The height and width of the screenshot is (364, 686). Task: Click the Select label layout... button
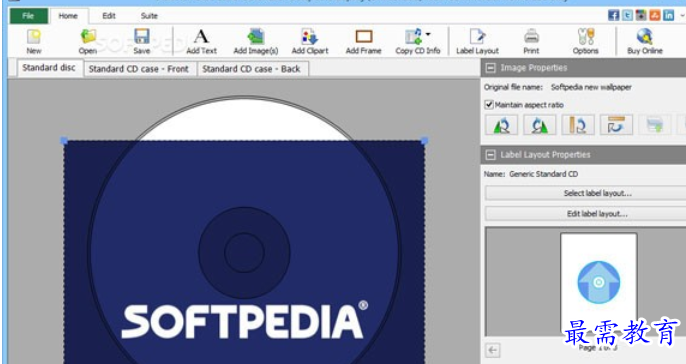pos(585,193)
